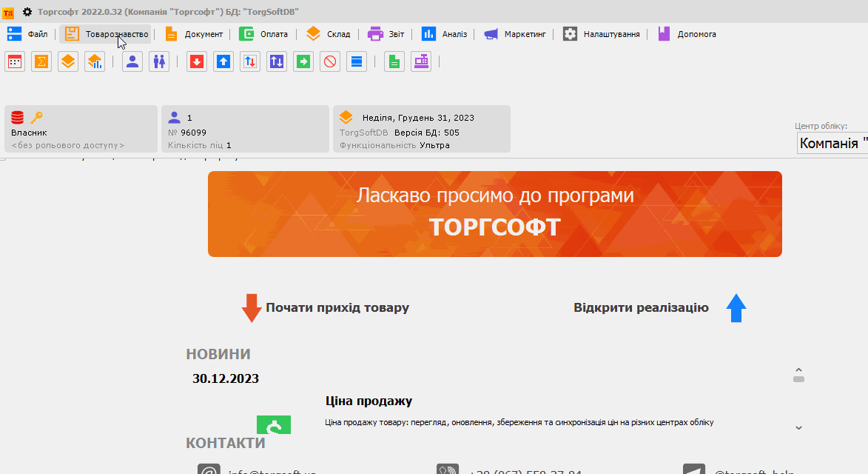Click the blue upload arrow icon
Image resolution: width=868 pixels, height=474 pixels.
point(223,61)
